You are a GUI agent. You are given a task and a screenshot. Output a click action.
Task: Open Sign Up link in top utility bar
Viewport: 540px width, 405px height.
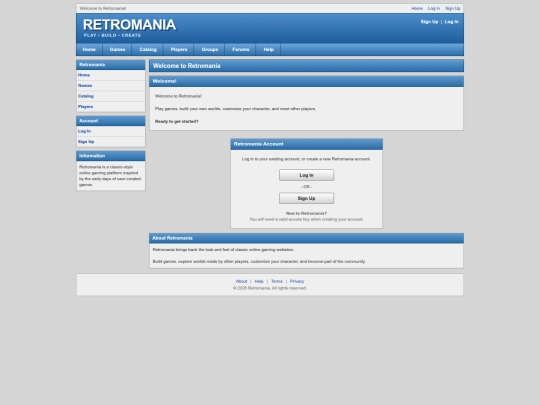[x=453, y=8]
